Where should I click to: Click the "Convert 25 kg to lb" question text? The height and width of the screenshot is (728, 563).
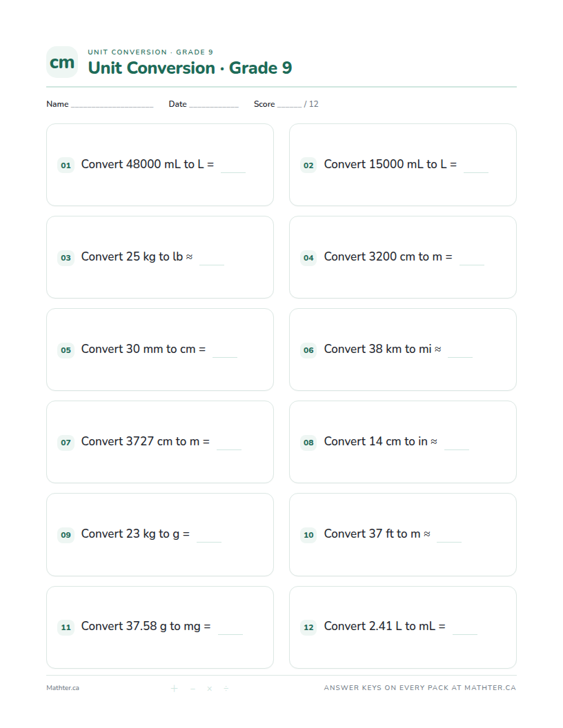(137, 256)
